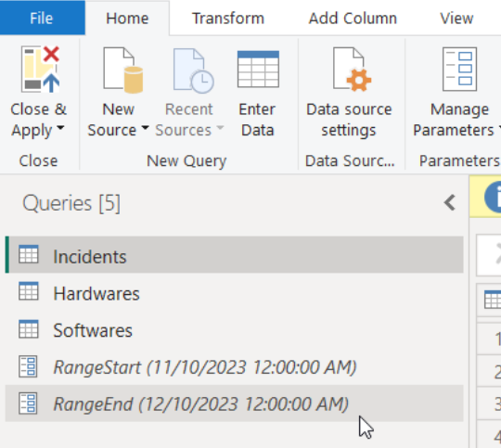Click the Queries [5] pane header
The width and height of the screenshot is (501, 448).
[71, 203]
